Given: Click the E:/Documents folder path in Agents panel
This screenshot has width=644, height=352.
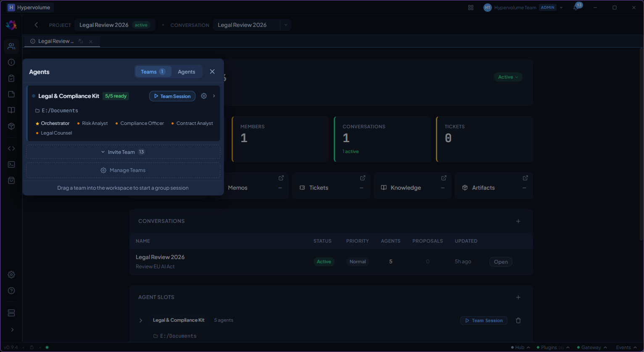Looking at the screenshot, I should pyautogui.click(x=57, y=111).
